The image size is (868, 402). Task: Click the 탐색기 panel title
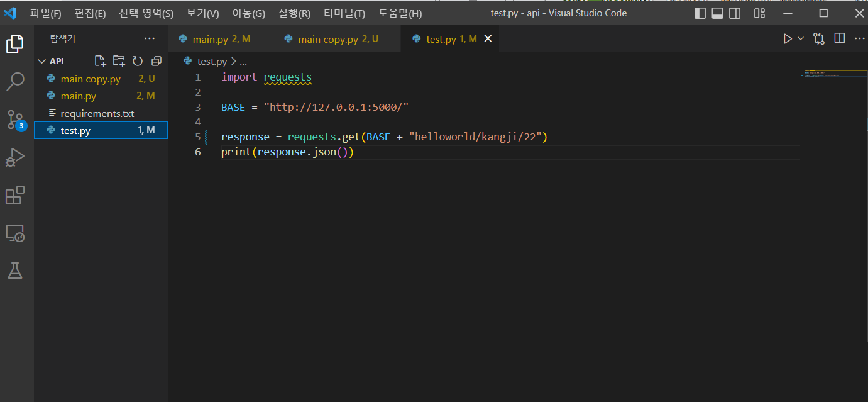pyautogui.click(x=63, y=39)
